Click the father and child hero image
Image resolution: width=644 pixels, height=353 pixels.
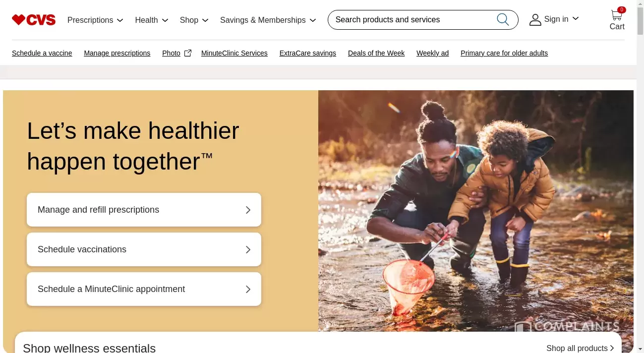pos(476,211)
